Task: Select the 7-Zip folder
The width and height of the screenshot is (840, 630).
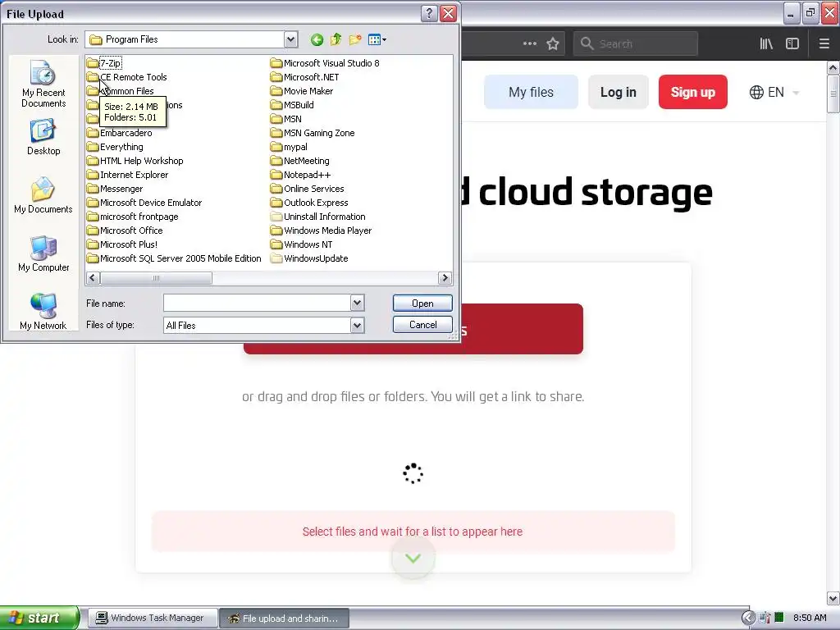Action: 104,63
